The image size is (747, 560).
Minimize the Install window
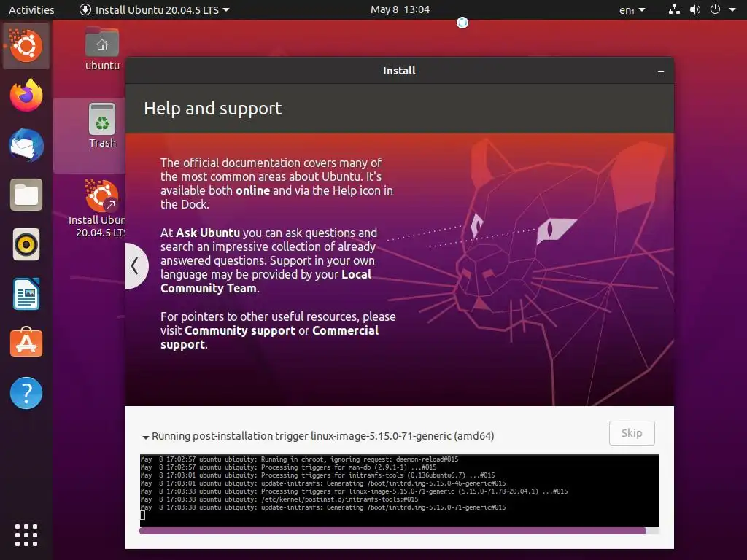(x=661, y=71)
